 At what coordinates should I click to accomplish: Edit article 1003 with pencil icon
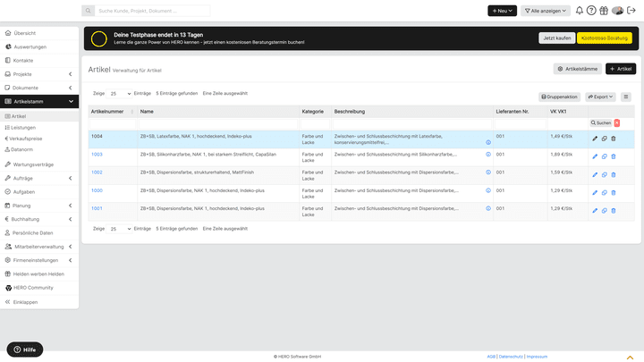tap(595, 156)
